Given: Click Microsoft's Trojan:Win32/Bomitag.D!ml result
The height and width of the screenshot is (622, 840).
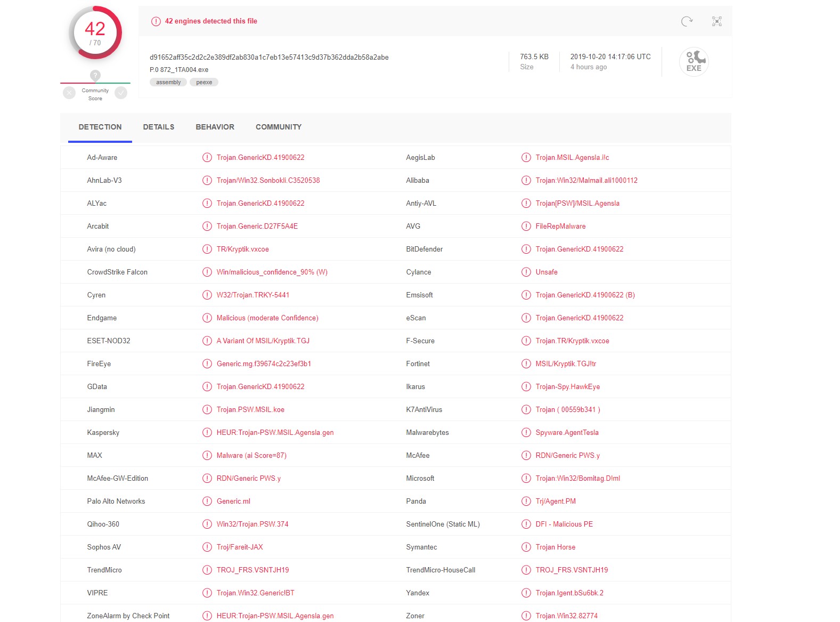Looking at the screenshot, I should tap(577, 479).
